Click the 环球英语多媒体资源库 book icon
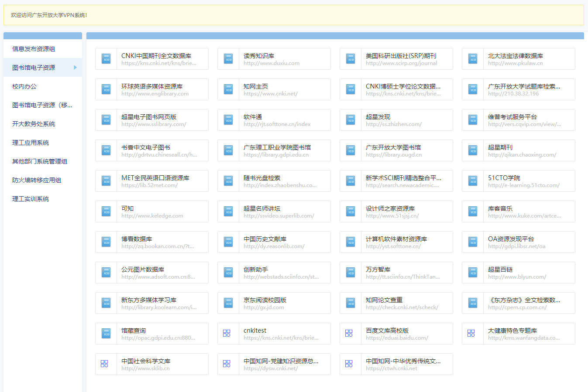The width and height of the screenshot is (588, 392). (106, 89)
